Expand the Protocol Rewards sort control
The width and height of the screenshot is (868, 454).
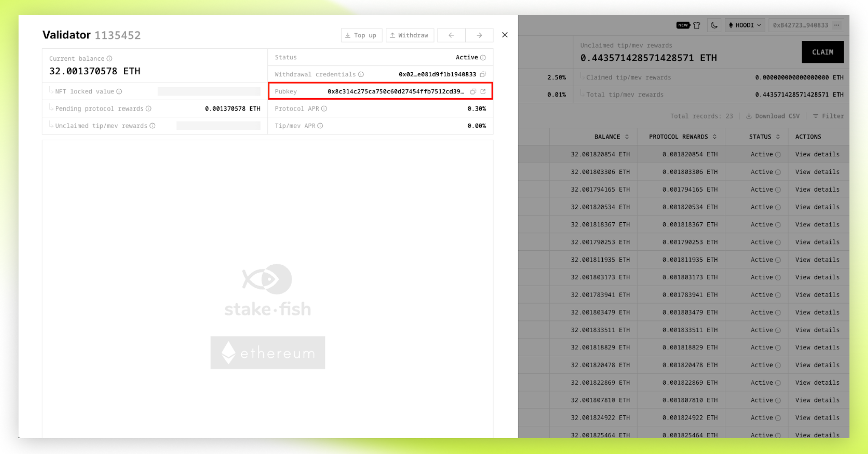pyautogui.click(x=715, y=136)
